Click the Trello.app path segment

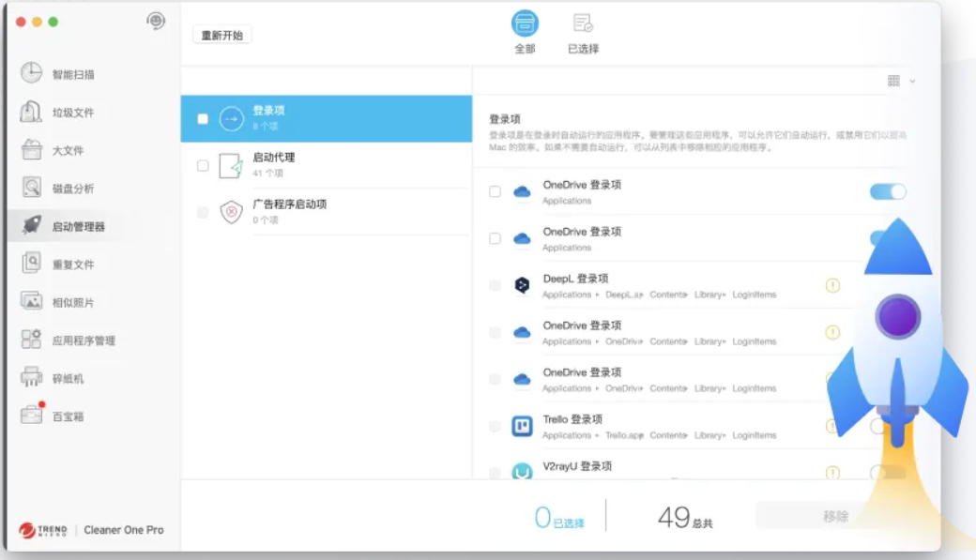pyautogui.click(x=624, y=435)
